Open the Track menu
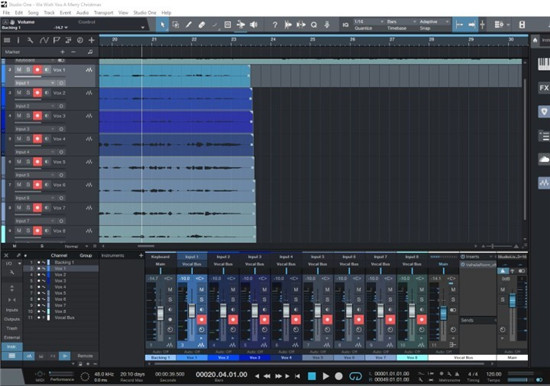The height and width of the screenshot is (386, 550). pos(49,13)
